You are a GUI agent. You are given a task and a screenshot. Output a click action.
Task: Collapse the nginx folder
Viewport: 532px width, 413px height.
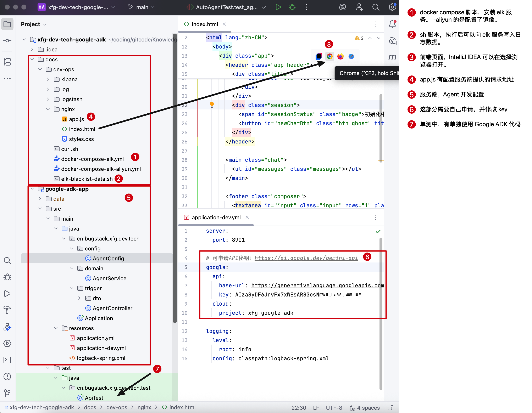(48, 109)
